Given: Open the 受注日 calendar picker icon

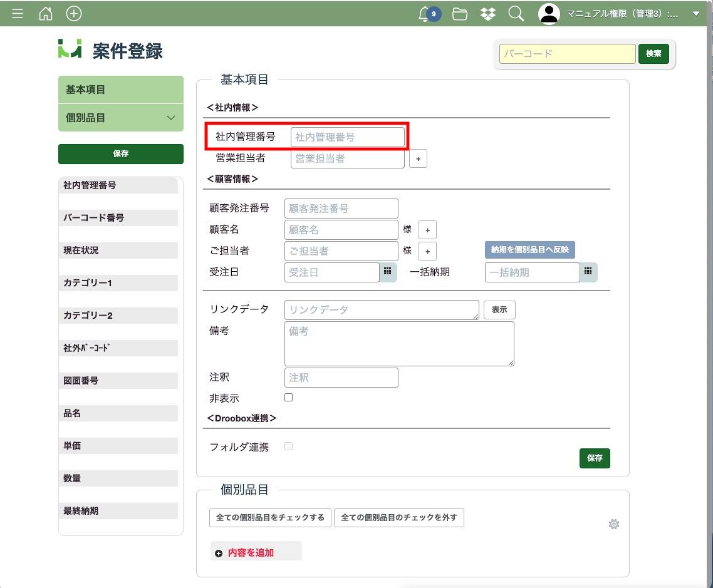Looking at the screenshot, I should pyautogui.click(x=388, y=272).
